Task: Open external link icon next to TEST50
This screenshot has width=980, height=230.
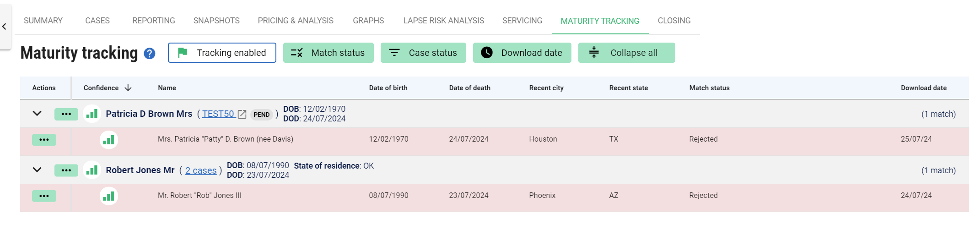Action: 242,115
